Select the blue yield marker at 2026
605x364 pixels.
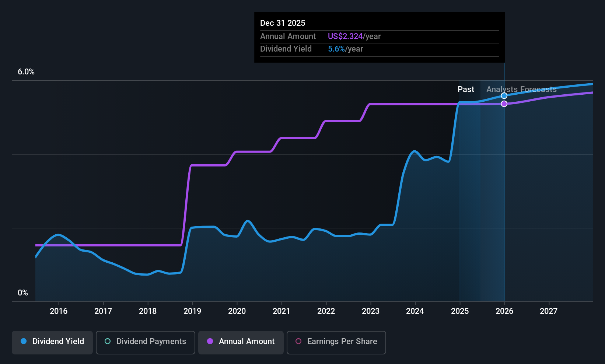click(504, 96)
